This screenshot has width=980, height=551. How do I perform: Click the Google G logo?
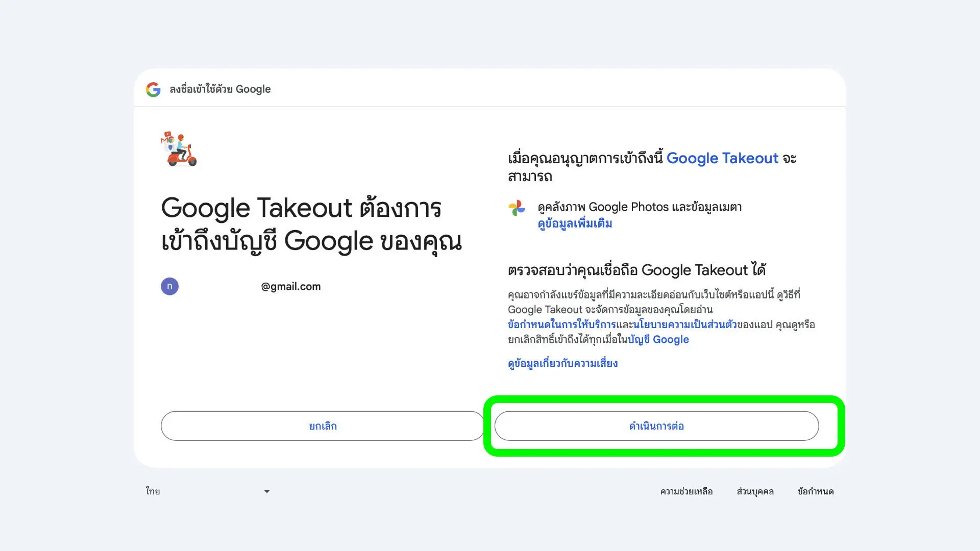click(153, 89)
